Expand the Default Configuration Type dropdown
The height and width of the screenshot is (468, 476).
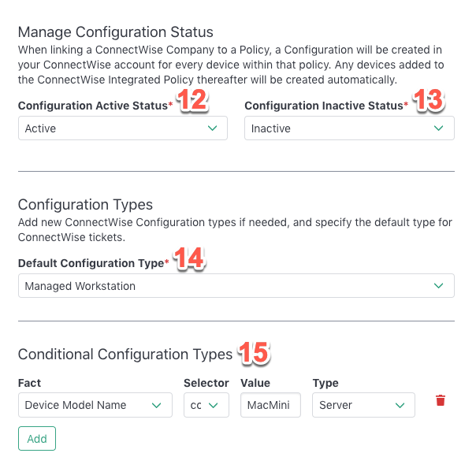pyautogui.click(x=236, y=285)
